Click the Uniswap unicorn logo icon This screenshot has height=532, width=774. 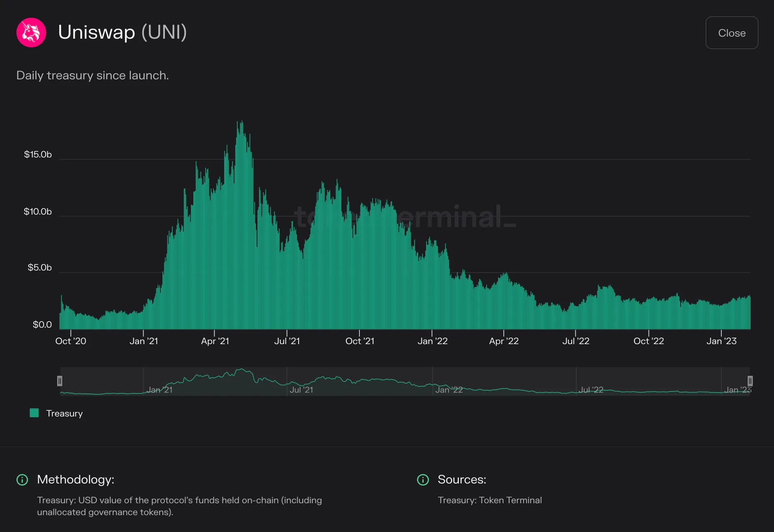(31, 32)
